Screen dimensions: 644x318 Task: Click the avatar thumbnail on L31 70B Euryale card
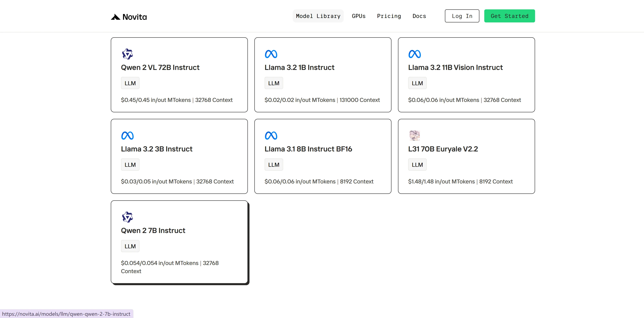[415, 135]
